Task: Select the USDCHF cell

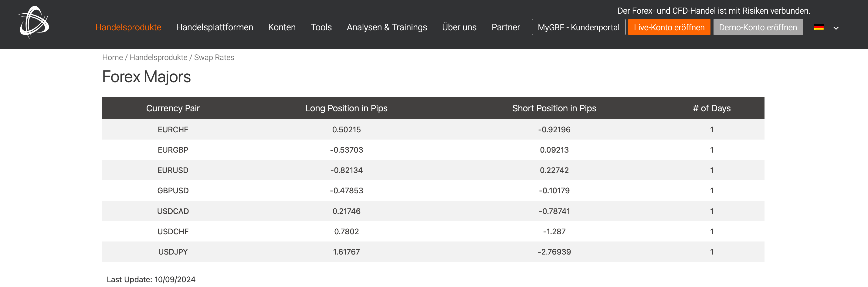Action: [x=173, y=231]
